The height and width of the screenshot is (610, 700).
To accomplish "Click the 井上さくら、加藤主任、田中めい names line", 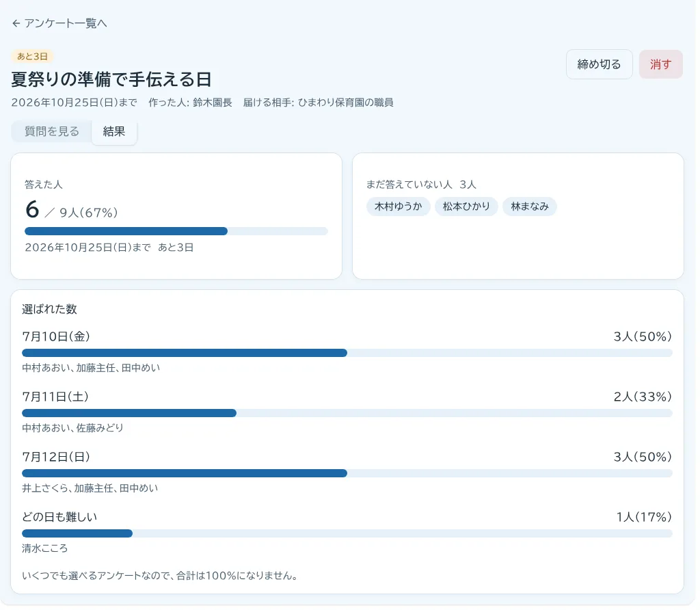I will tap(90, 488).
